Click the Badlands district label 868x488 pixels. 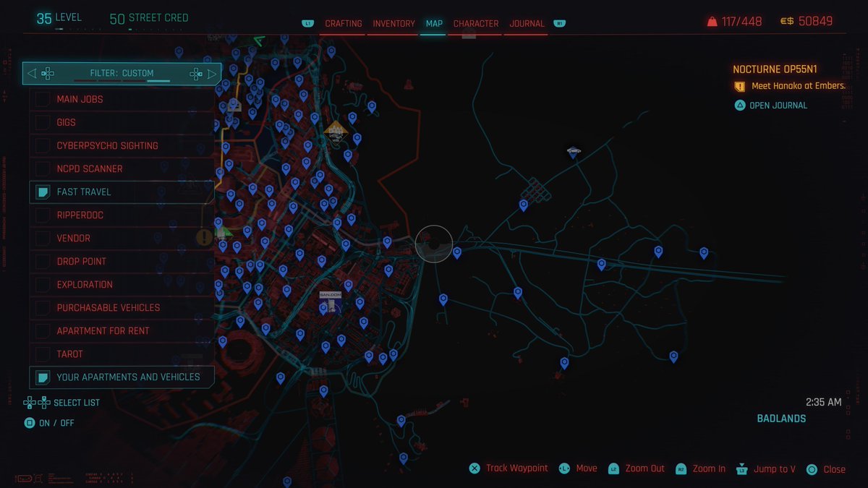[x=781, y=419]
